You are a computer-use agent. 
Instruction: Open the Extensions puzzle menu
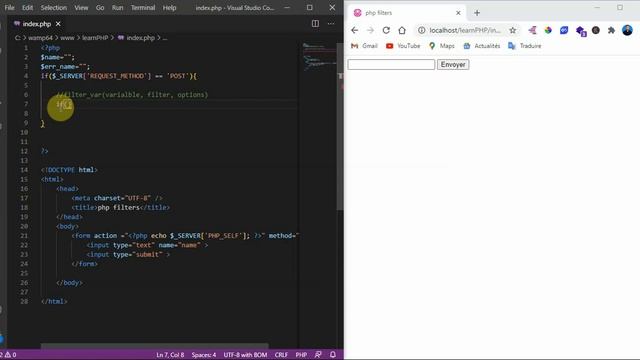click(x=611, y=30)
